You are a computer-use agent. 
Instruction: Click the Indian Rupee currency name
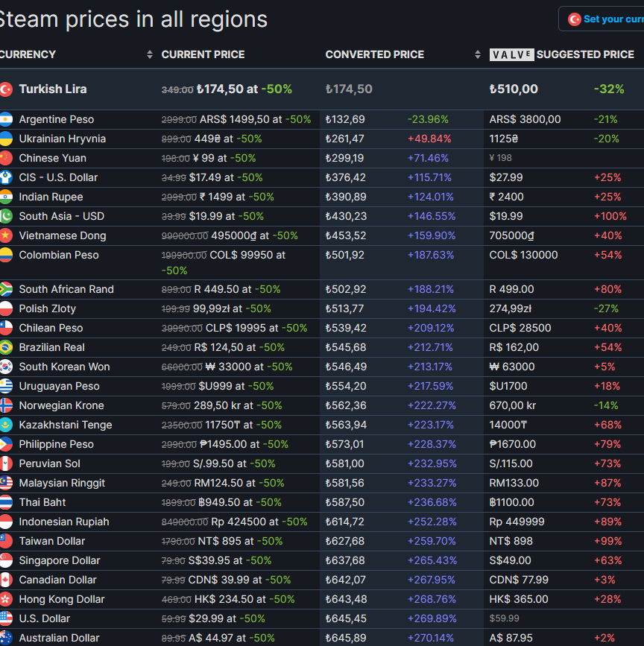(51, 197)
